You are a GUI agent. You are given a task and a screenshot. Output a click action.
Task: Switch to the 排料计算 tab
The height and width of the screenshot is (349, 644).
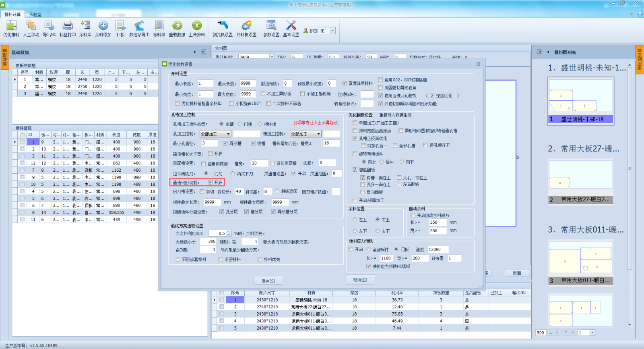(x=12, y=15)
